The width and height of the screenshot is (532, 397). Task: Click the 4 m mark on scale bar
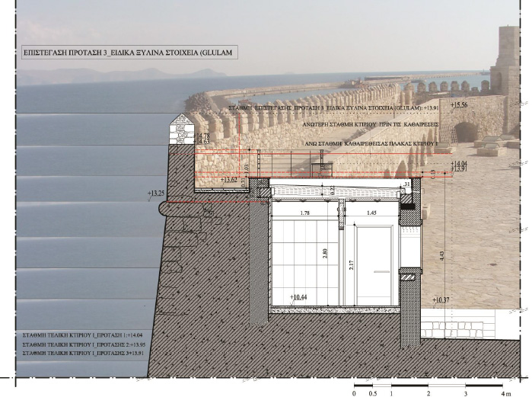505,392
